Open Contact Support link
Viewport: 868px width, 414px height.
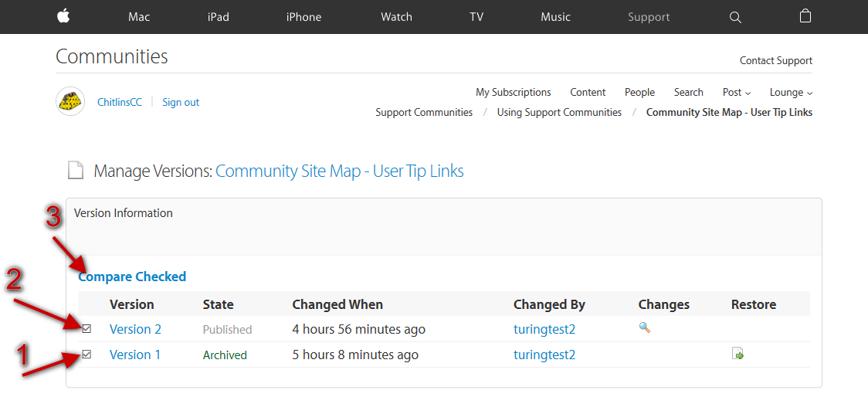pyautogui.click(x=775, y=60)
